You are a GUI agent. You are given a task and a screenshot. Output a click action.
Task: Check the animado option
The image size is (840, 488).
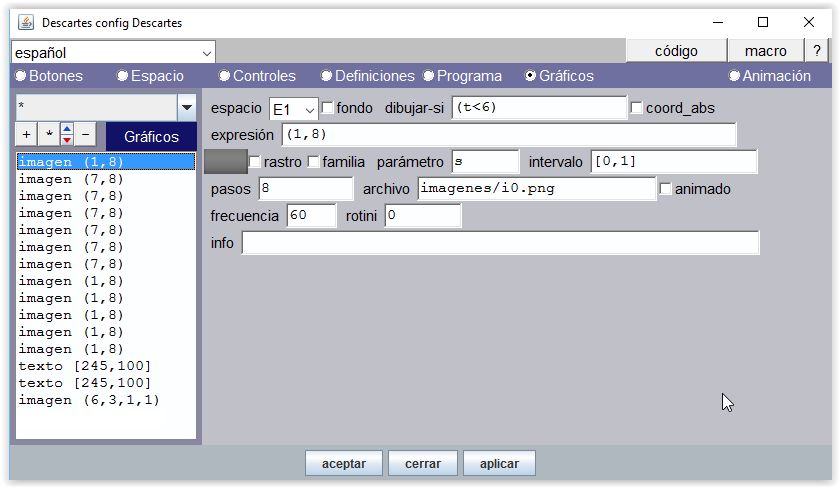pyautogui.click(x=666, y=189)
